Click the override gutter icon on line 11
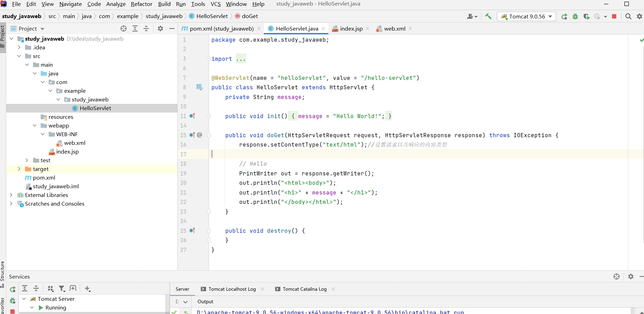Viewport: 644px width, 314px height. pyautogui.click(x=192, y=116)
